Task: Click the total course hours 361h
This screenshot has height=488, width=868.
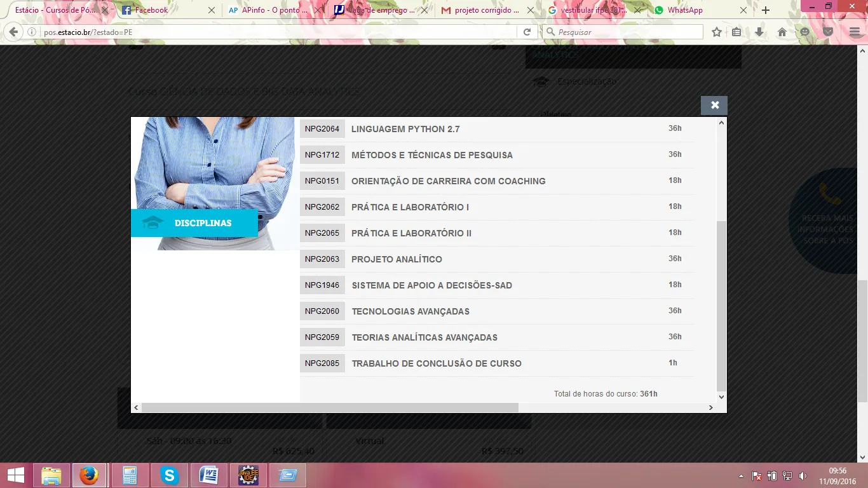Action: pyautogui.click(x=649, y=394)
